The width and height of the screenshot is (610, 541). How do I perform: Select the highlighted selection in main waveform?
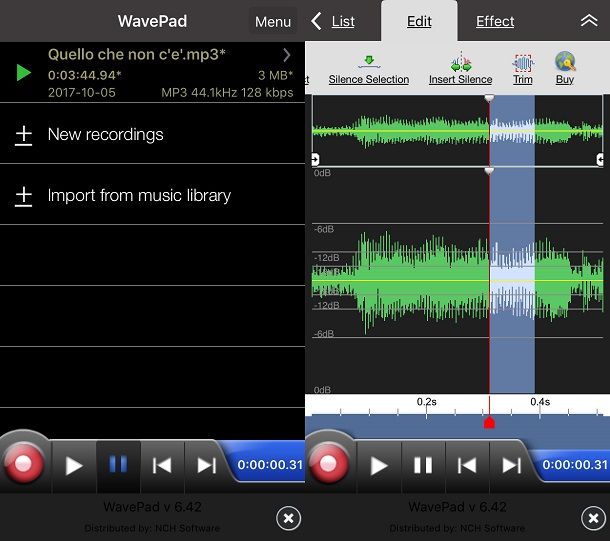(512, 281)
